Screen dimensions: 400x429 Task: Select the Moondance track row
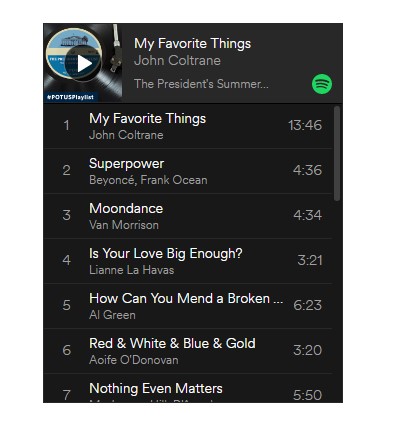point(188,216)
